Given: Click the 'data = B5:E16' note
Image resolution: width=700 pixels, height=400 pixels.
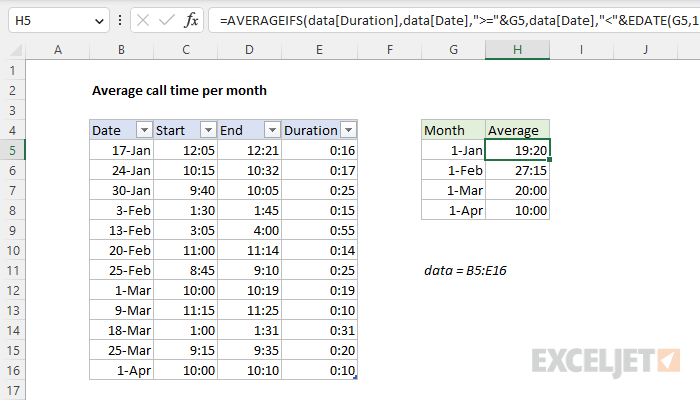Looking at the screenshot, I should (x=465, y=270).
